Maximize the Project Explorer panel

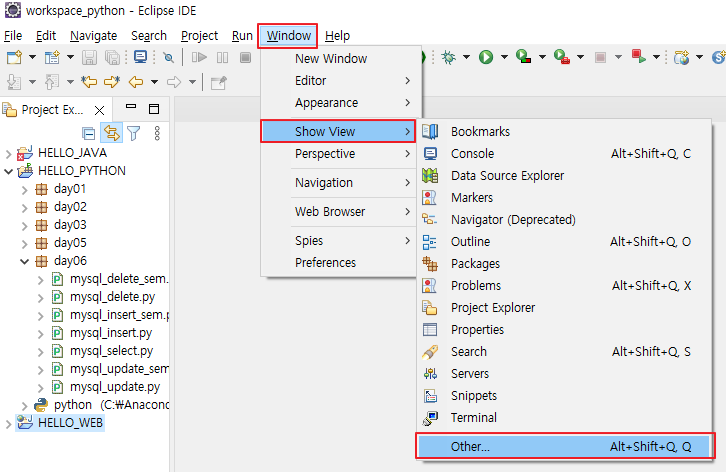(x=154, y=108)
